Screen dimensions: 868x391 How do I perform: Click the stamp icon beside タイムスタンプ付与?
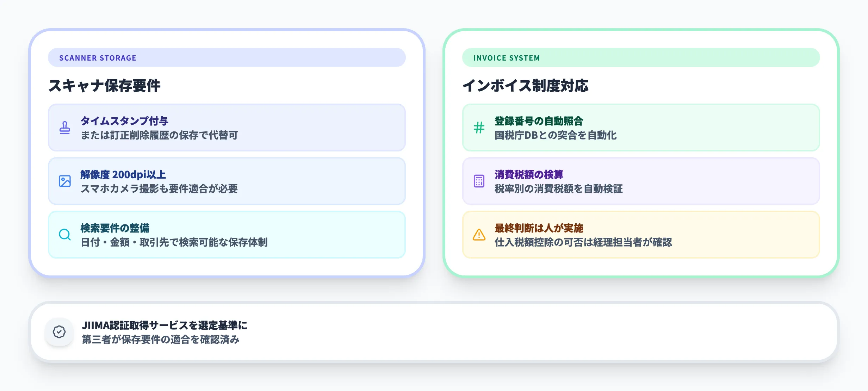point(65,128)
